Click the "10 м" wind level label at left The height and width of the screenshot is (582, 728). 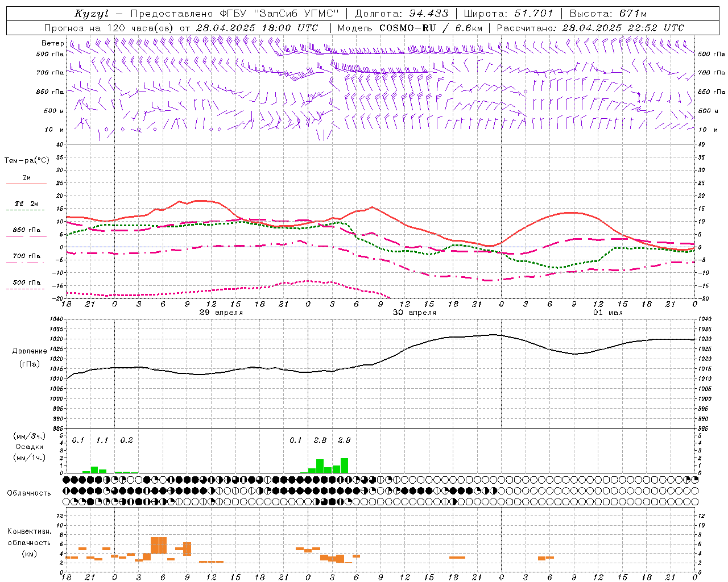coord(54,130)
